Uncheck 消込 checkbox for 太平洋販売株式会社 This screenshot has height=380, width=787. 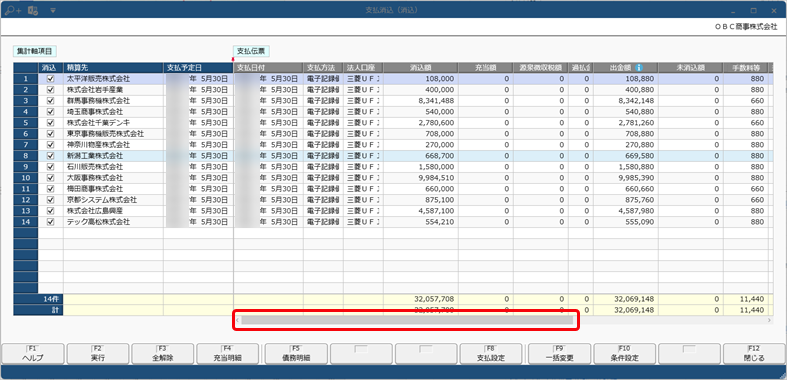(x=50, y=79)
